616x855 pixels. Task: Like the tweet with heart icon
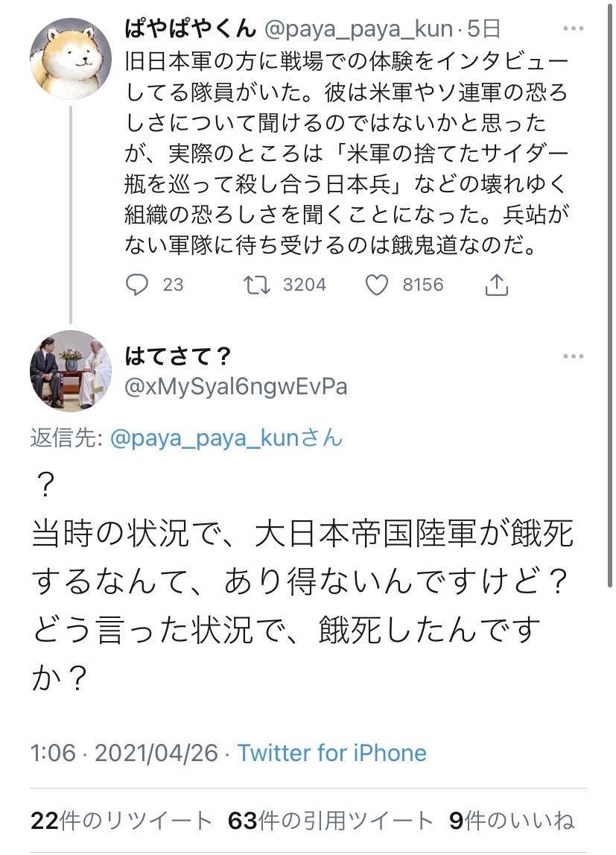378,284
